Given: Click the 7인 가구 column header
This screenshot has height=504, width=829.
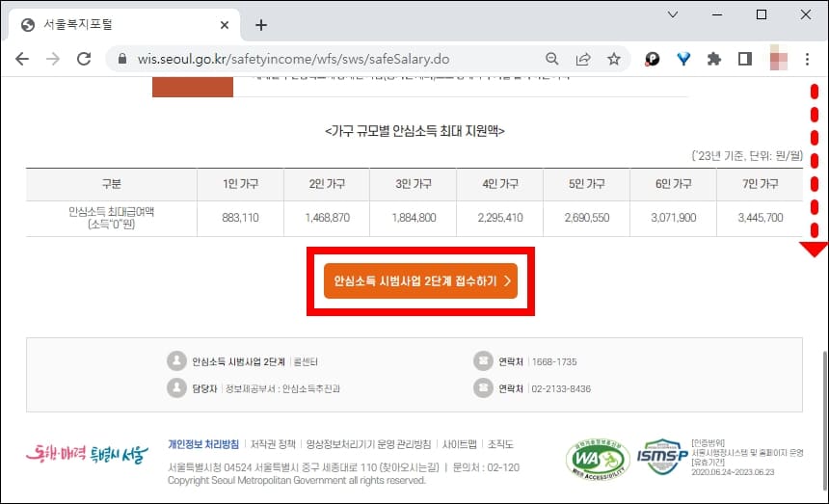Looking at the screenshot, I should pos(761,184).
